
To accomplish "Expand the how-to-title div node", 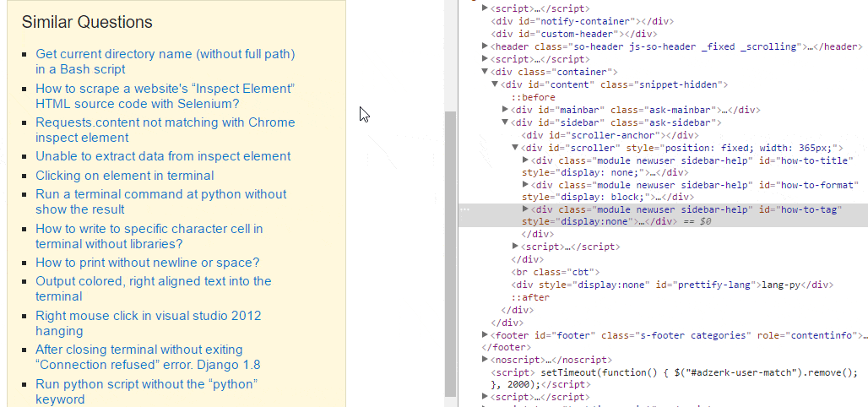I will (x=526, y=160).
